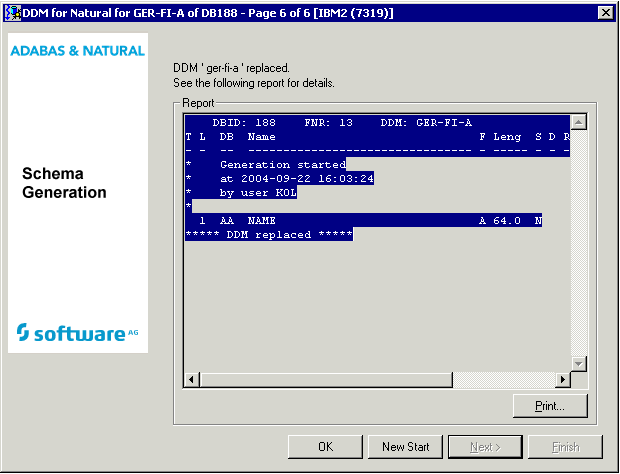Click the 'by user KOL' report line
The width and height of the screenshot is (620, 474).
257,192
